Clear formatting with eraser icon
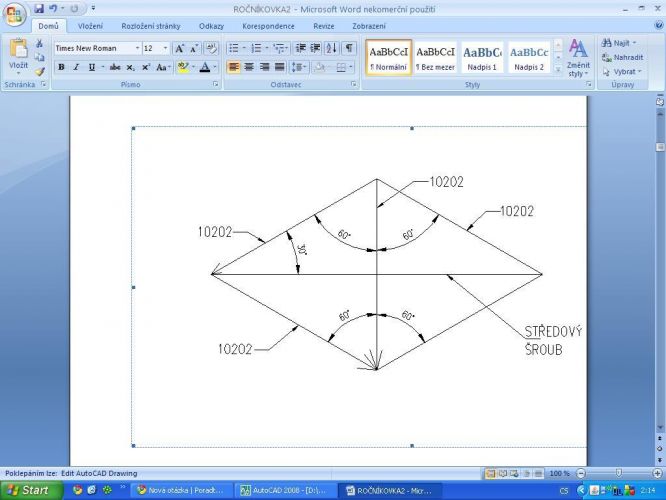Image resolution: width=666 pixels, height=500 pixels. tap(211, 48)
